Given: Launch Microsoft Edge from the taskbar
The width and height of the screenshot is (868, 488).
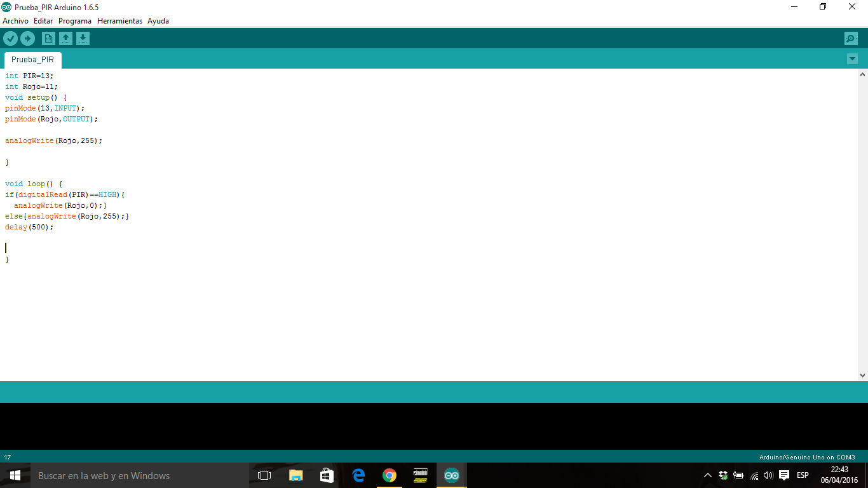Looking at the screenshot, I should tap(358, 475).
